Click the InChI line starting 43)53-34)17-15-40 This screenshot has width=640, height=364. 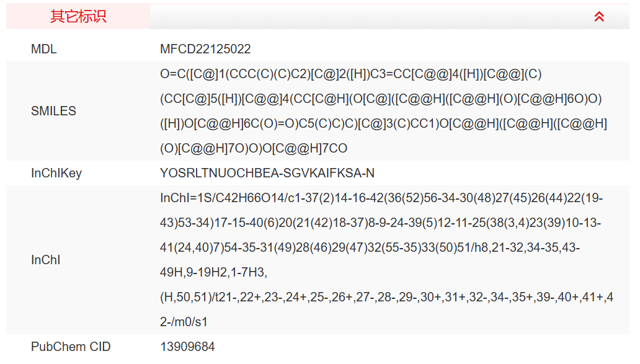point(380,223)
